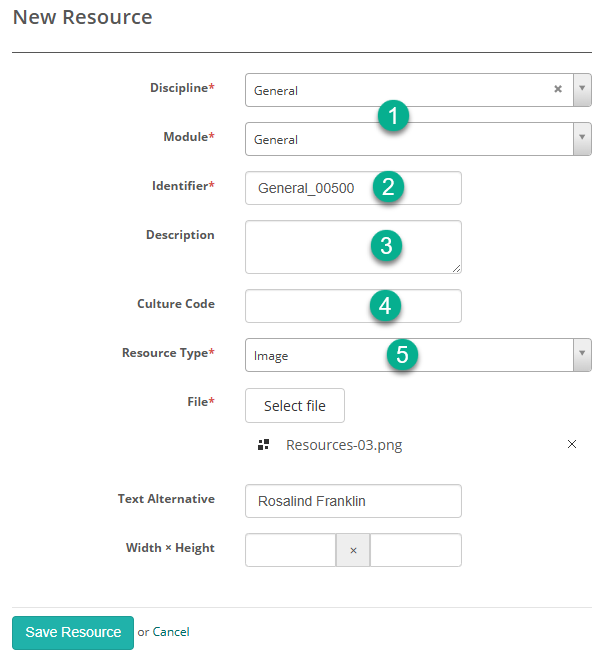
Task: Click the numbered marker 4 badge
Action: coord(384,306)
